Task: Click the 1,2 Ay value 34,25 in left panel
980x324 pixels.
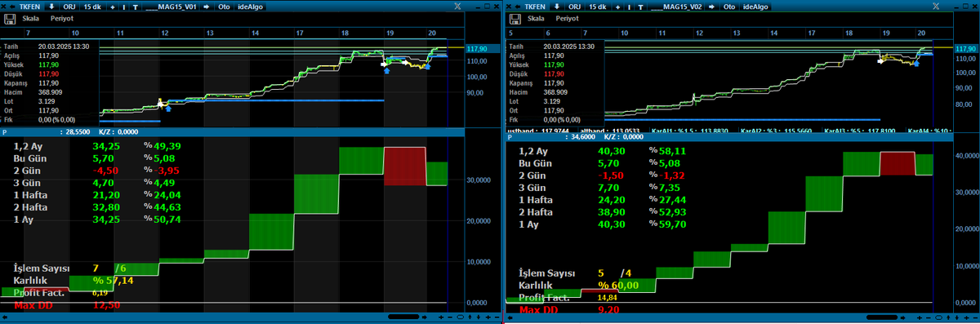Action: point(107,145)
